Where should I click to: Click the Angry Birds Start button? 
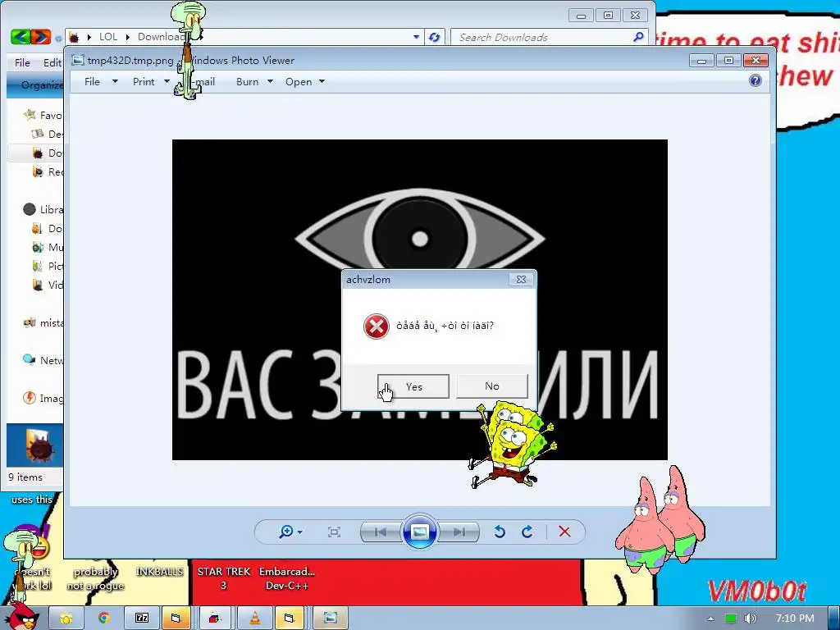(22, 615)
